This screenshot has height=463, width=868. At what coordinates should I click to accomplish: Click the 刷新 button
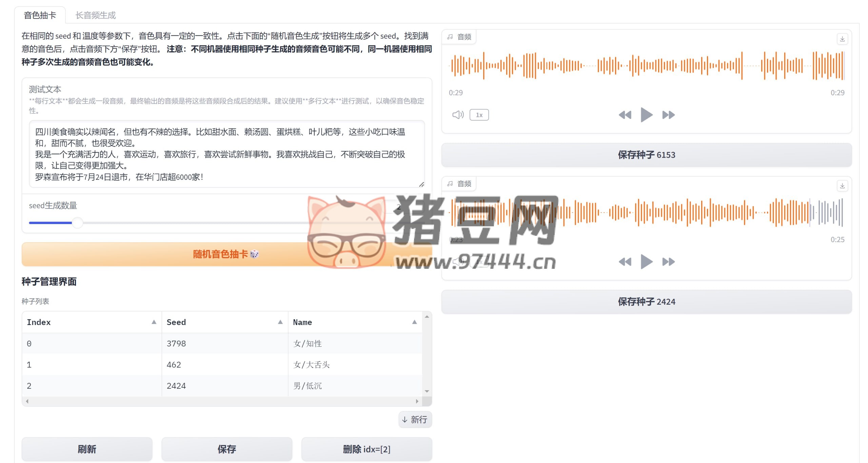coord(87,449)
